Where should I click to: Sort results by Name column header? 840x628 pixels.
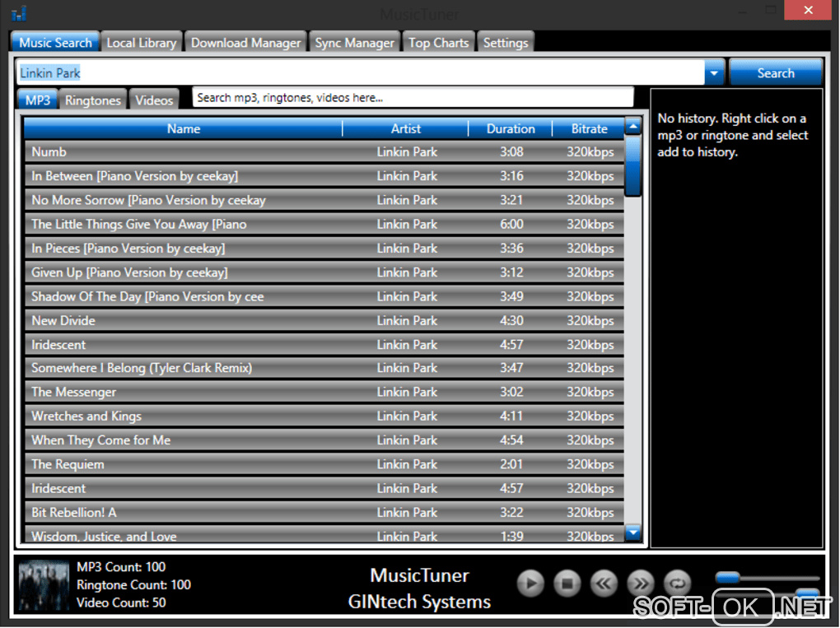coord(183,128)
